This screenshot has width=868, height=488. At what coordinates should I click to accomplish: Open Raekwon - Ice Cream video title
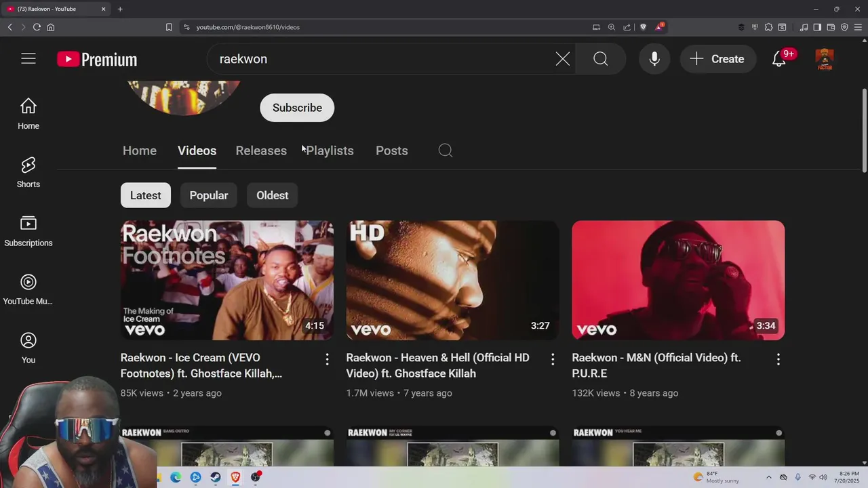tap(201, 365)
